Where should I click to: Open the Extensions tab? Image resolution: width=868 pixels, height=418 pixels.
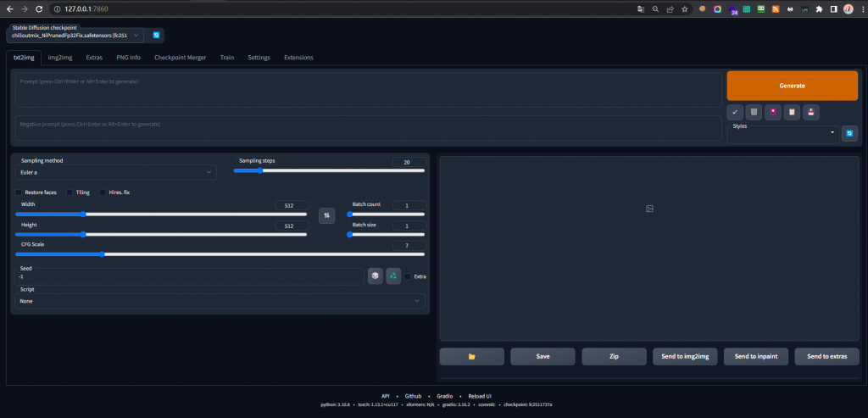(299, 58)
